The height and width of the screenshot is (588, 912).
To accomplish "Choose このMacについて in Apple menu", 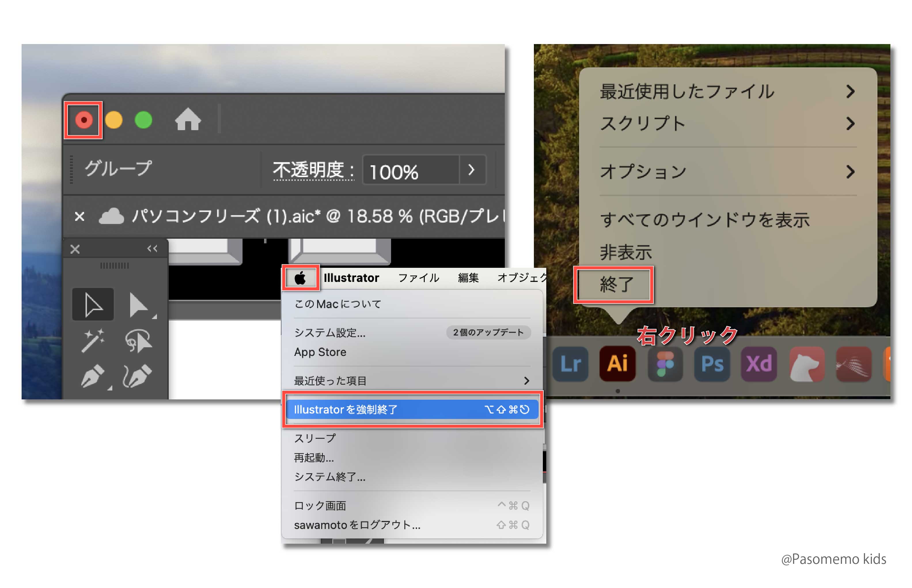I will tap(412, 304).
